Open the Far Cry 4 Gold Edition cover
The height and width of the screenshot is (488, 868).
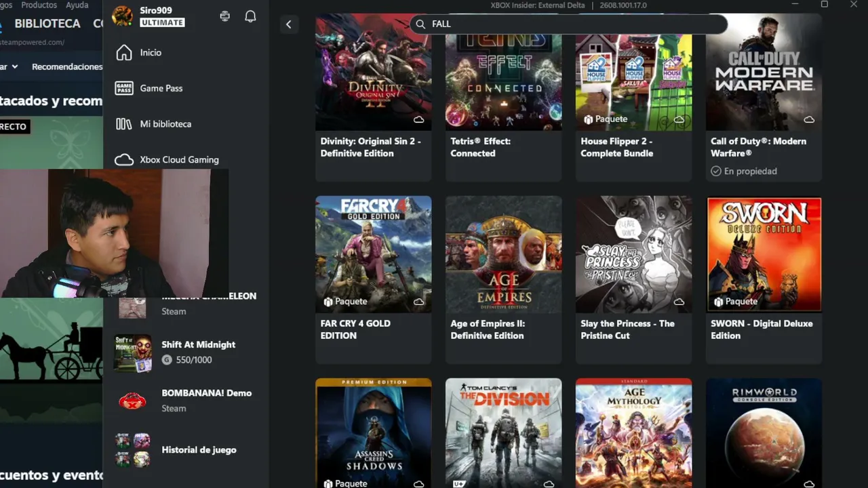(373, 254)
